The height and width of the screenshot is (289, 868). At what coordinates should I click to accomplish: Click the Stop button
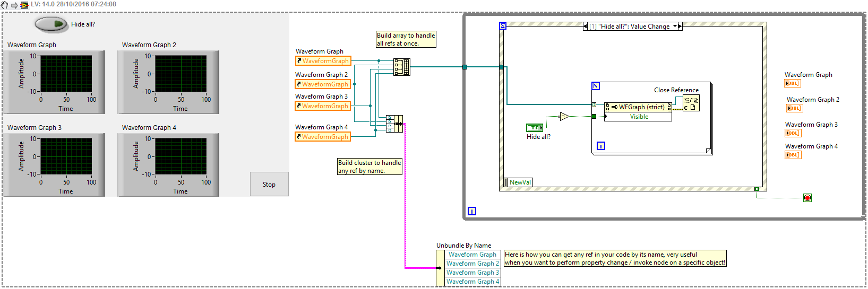(269, 185)
